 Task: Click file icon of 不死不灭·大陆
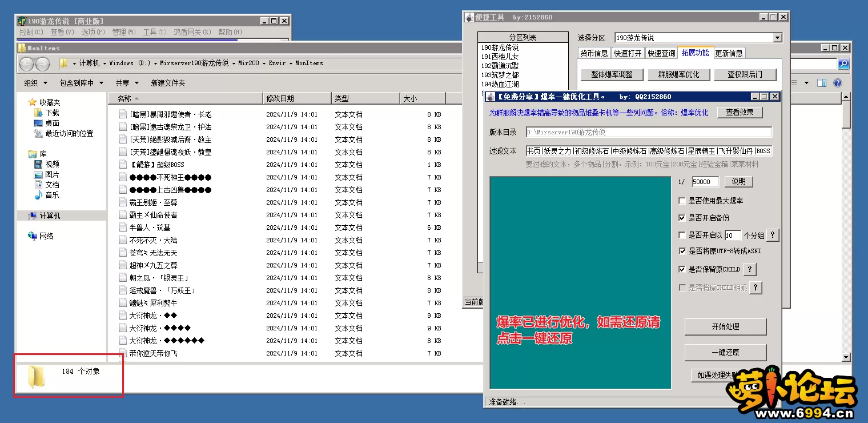pos(123,240)
